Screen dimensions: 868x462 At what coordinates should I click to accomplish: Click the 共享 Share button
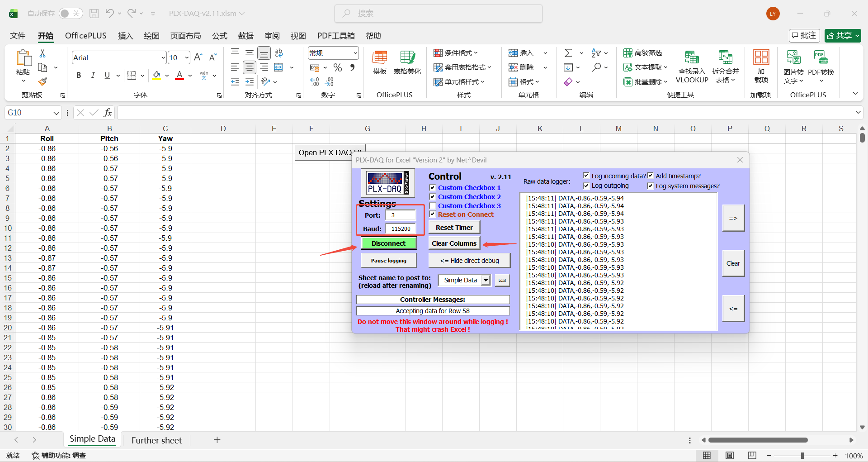[x=843, y=36]
